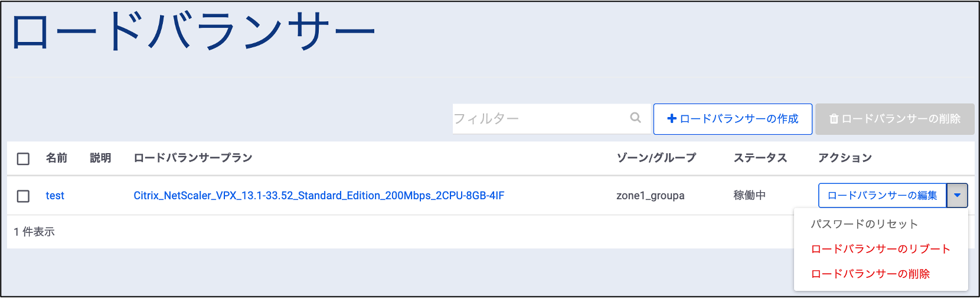
Task: Open the test load balancer link
Action: (x=55, y=196)
